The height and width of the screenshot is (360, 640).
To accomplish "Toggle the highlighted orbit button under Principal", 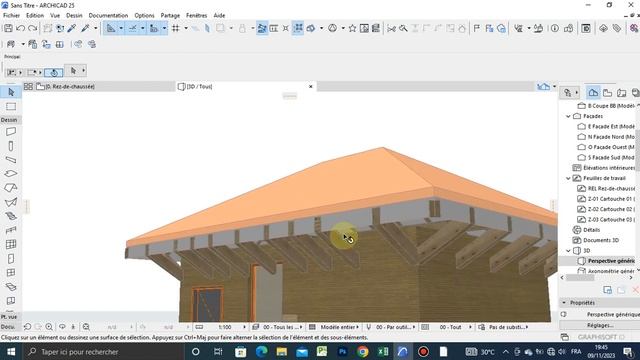I will (x=53, y=73).
